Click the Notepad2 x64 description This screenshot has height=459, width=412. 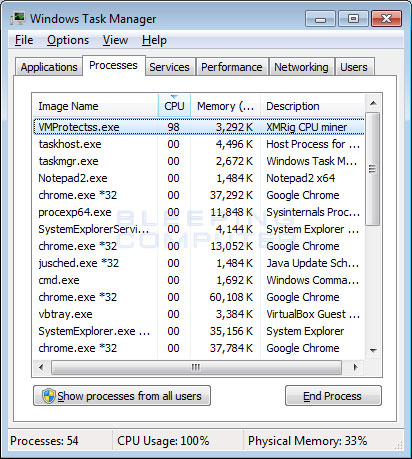tap(301, 178)
